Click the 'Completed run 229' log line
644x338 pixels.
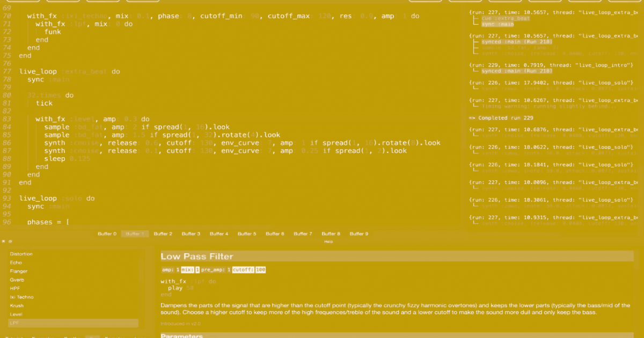(x=501, y=118)
